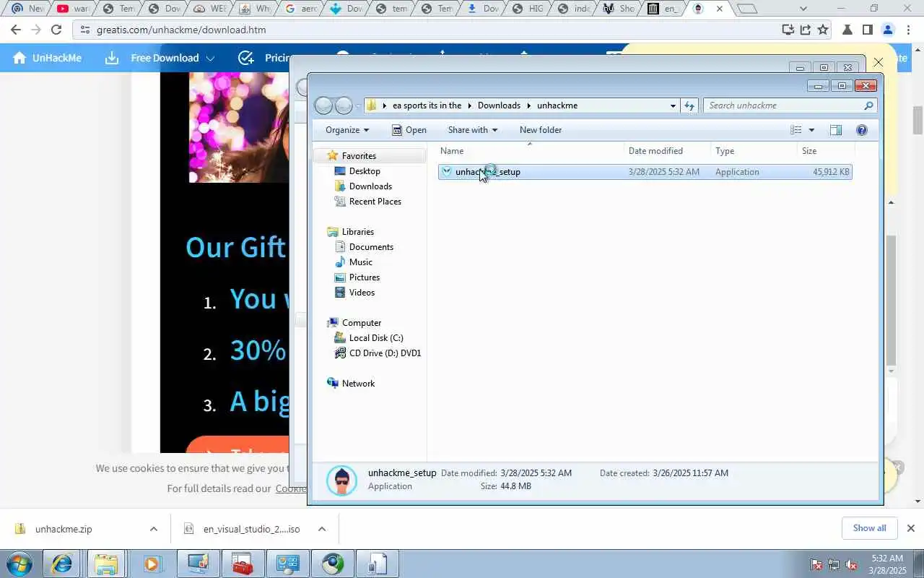Select Documents library
The width and height of the screenshot is (924, 578).
coord(371,247)
